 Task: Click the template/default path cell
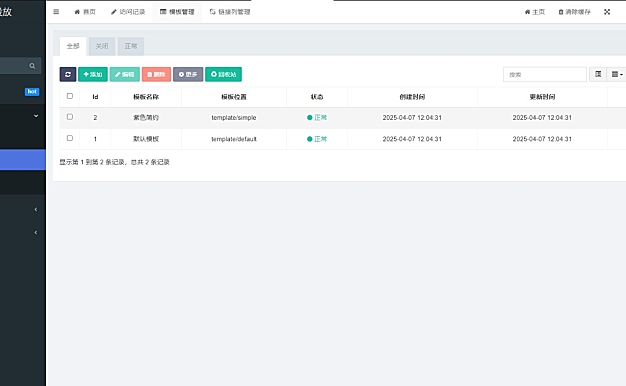pos(234,139)
